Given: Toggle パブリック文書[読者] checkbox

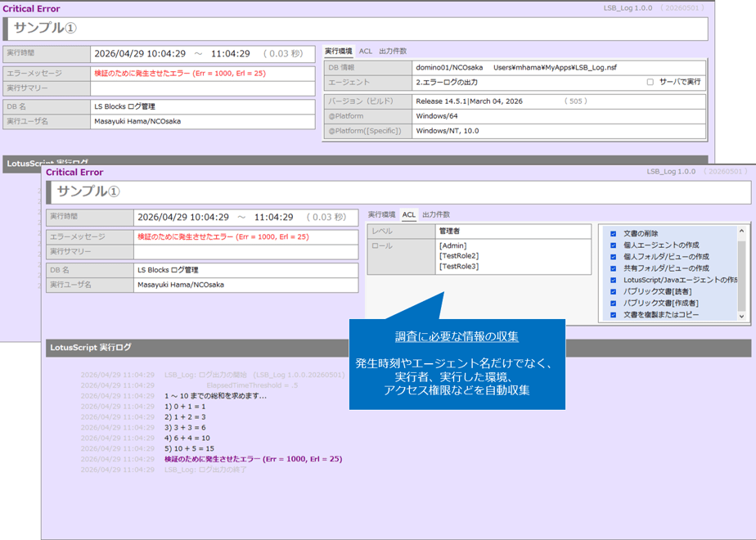Looking at the screenshot, I should (x=614, y=292).
